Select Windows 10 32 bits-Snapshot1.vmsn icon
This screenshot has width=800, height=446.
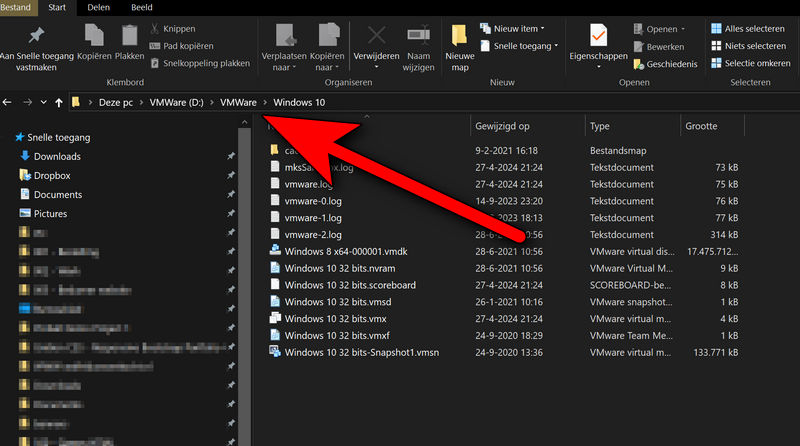[x=275, y=352]
